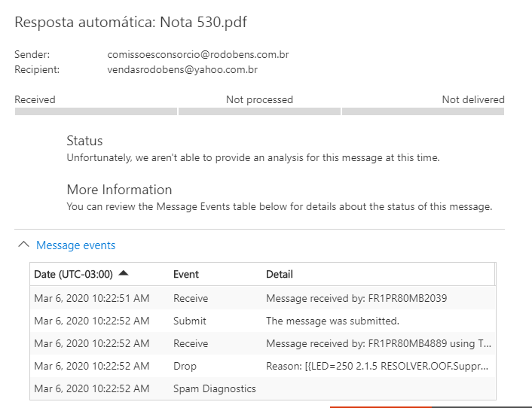Click 'Message received by: FR1PR80MB2039' detail
Screen dimensions: 532x408
356,298
